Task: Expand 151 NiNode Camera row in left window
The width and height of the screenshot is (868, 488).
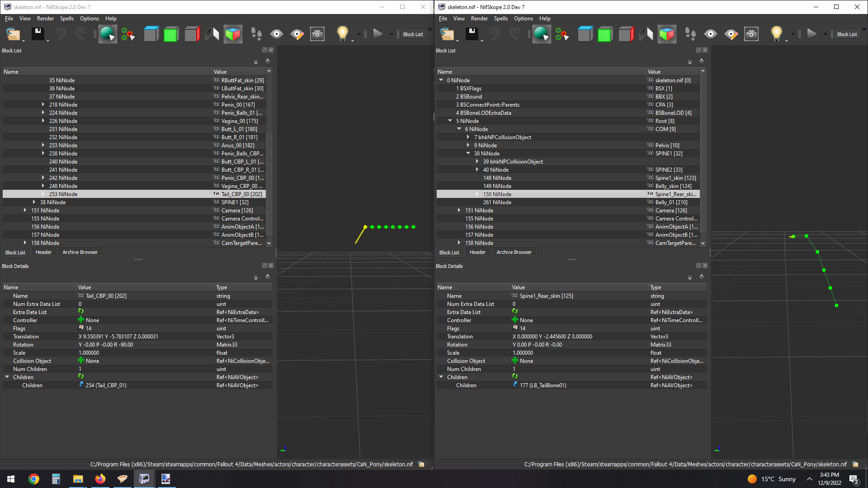Action: [x=25, y=211]
